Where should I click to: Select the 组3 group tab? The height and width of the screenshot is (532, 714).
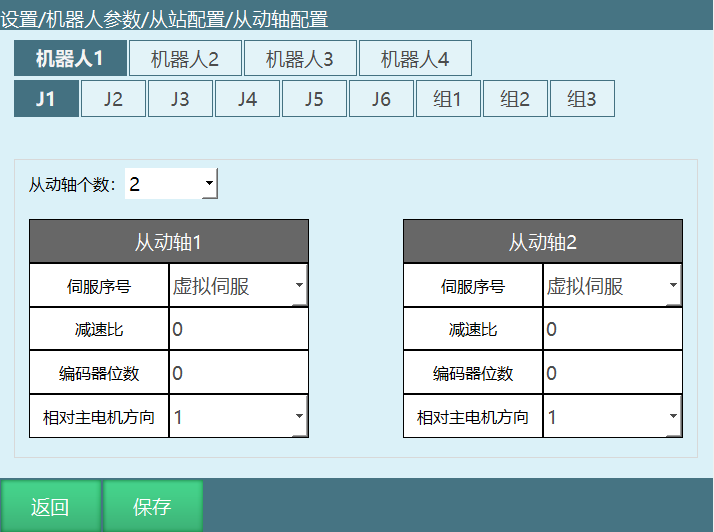point(582,99)
